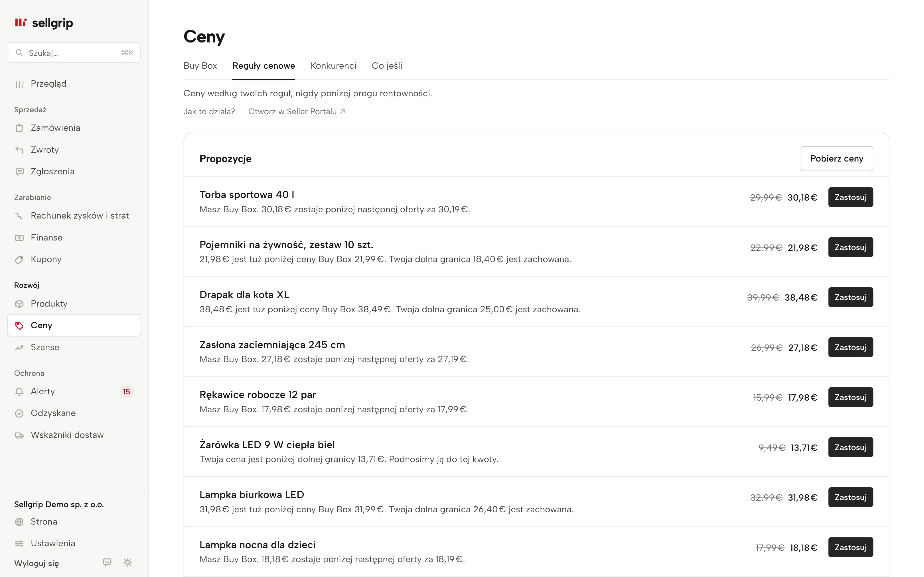924x577 pixels.
Task: Apply new price for Drapak dla kota XL
Action: (x=850, y=297)
